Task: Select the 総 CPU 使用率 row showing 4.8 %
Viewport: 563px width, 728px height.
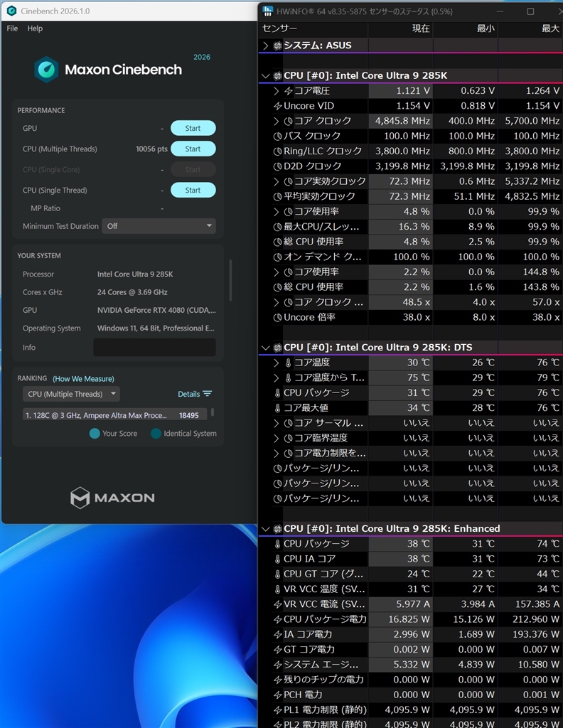Action: [411, 242]
